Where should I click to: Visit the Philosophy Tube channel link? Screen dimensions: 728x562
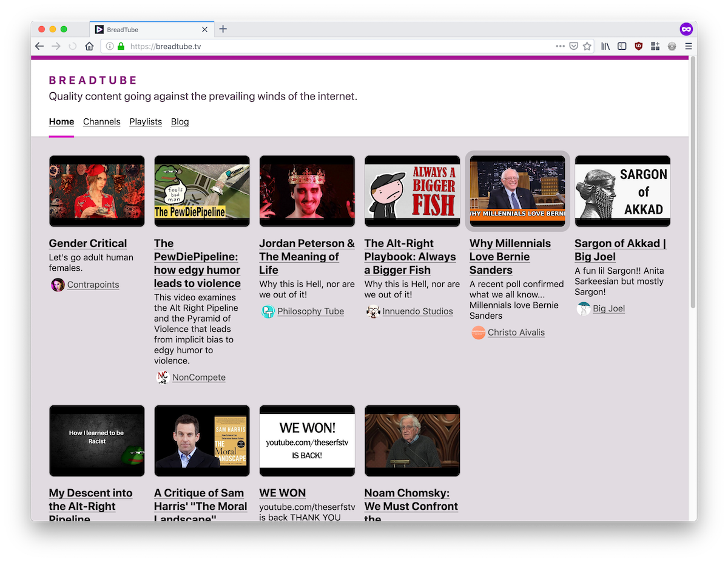tap(311, 311)
